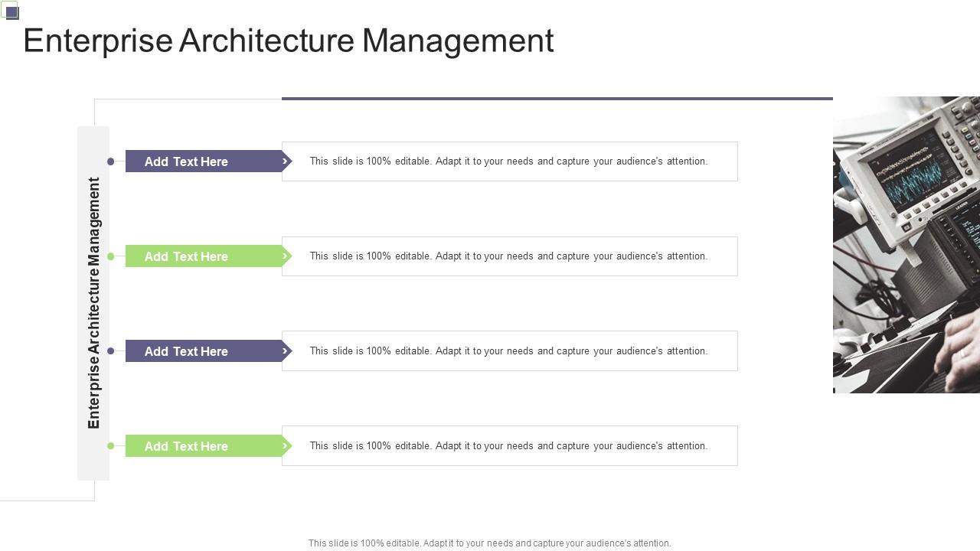Click the chevron arrow on bottom green banner

[284, 445]
